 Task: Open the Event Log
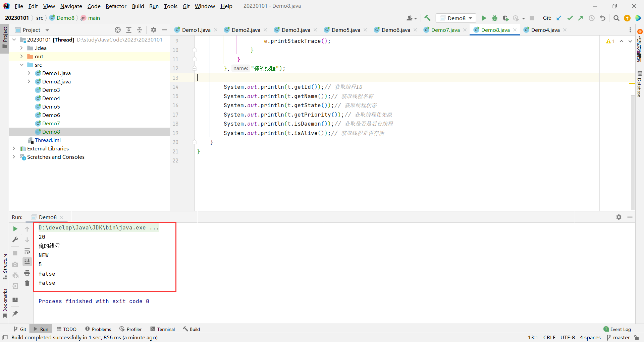(x=617, y=329)
